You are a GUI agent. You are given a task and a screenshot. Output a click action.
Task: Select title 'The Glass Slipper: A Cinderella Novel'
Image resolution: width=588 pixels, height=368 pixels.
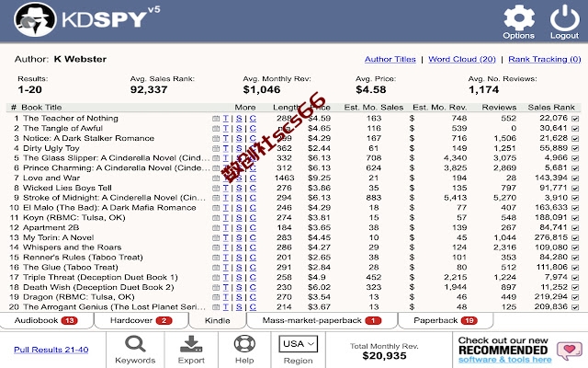click(x=116, y=158)
